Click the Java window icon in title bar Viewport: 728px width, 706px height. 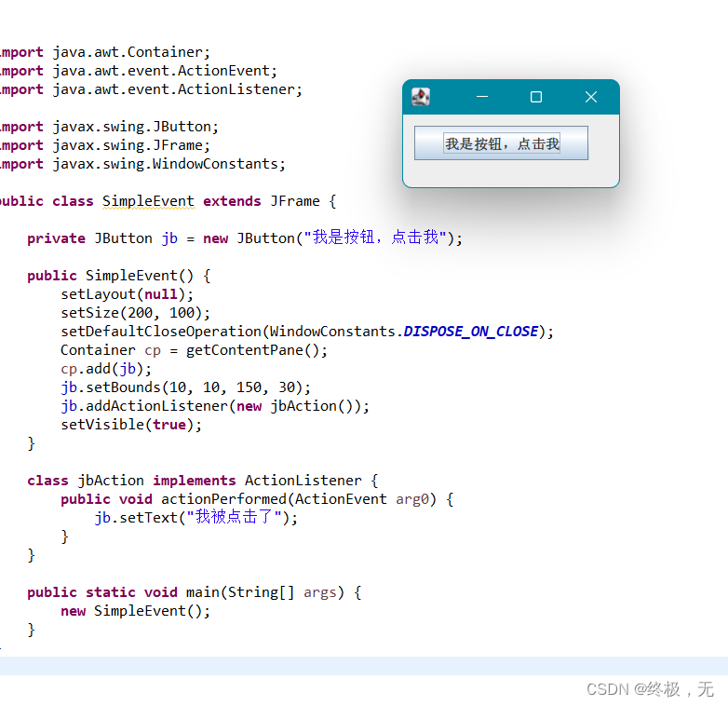(x=421, y=97)
